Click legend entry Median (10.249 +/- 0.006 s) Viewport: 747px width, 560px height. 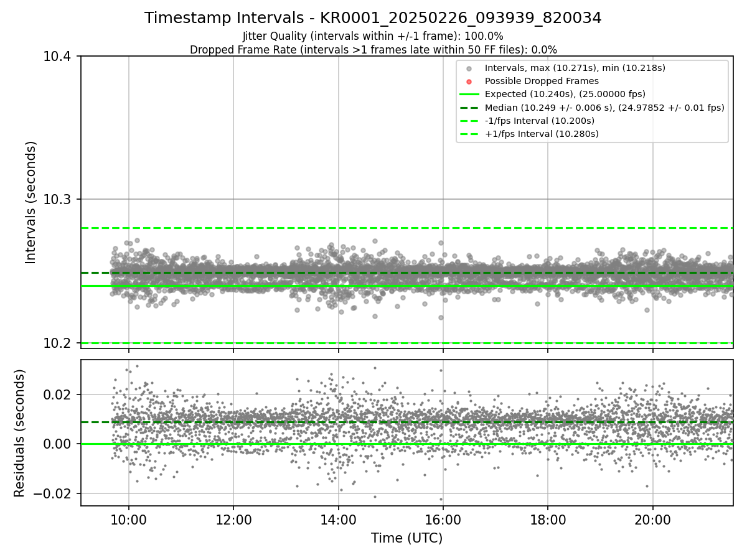[604, 107]
